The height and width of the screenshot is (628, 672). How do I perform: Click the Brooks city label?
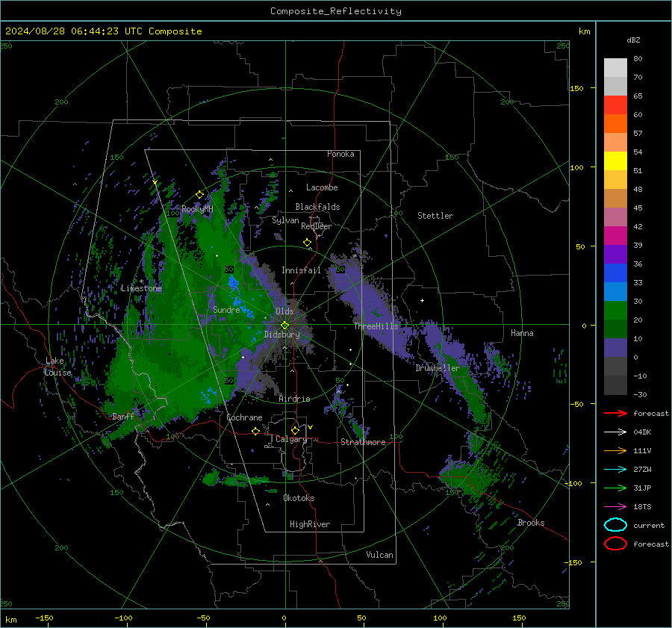(531, 523)
